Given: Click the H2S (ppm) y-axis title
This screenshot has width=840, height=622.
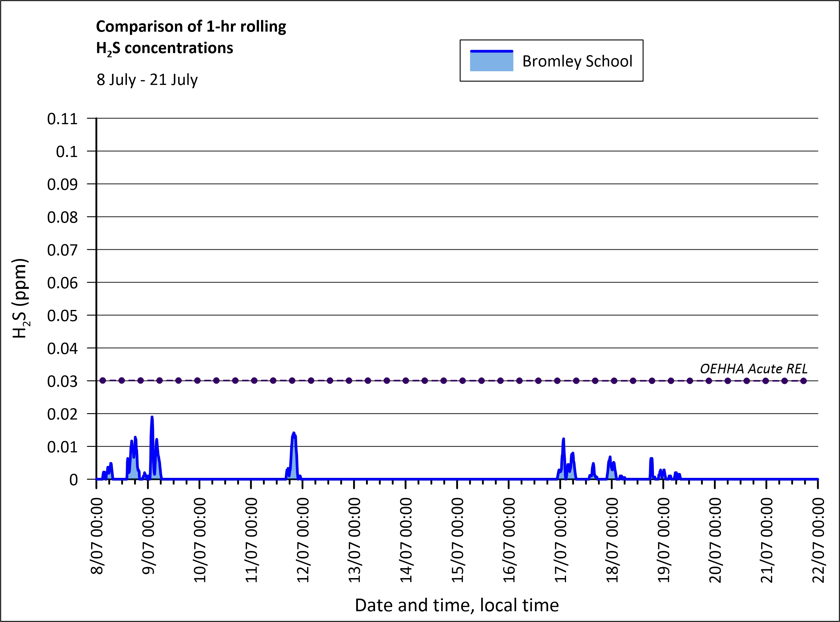Looking at the screenshot, I should pos(21,299).
